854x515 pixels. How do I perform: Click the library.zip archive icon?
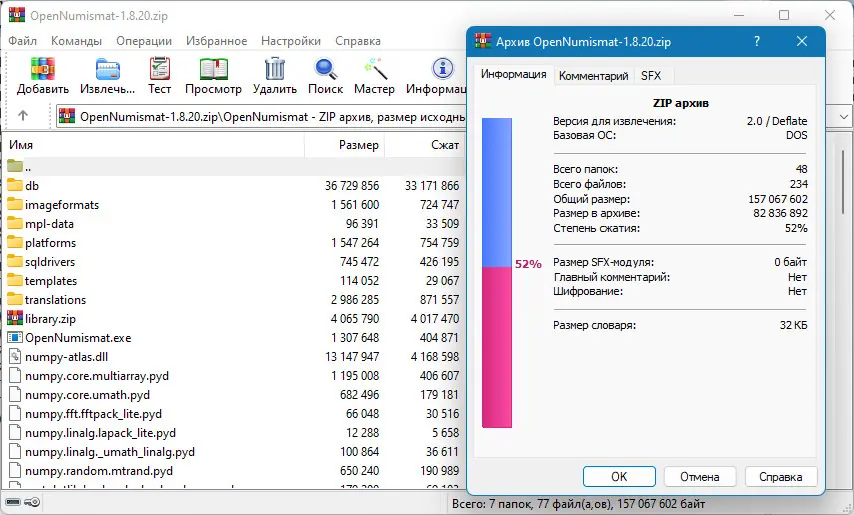[x=15, y=318]
